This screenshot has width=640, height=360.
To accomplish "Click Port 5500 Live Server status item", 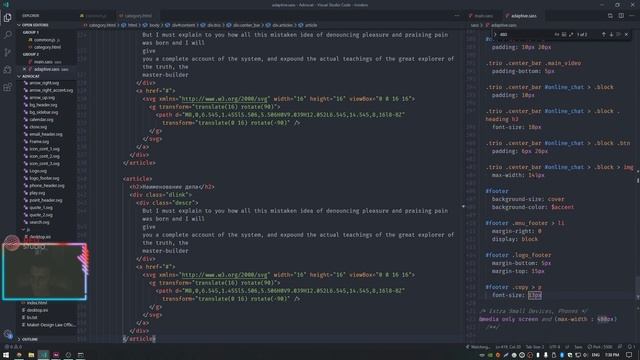I will click(x=600, y=347).
